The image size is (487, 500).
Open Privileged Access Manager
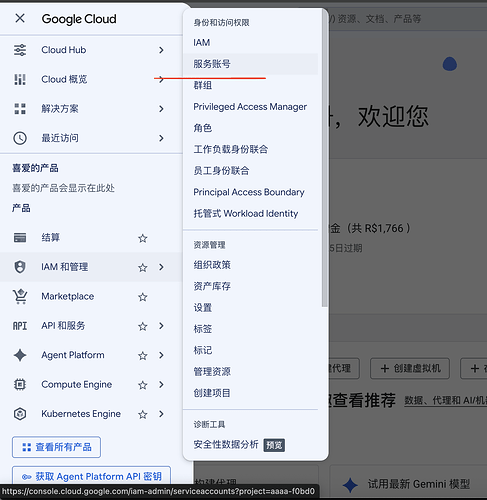250,107
